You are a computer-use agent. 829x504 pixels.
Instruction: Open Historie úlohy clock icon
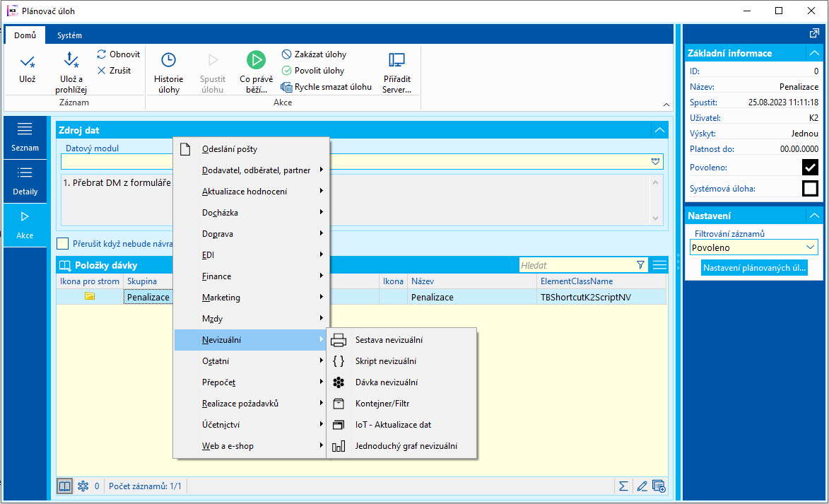pos(168,61)
